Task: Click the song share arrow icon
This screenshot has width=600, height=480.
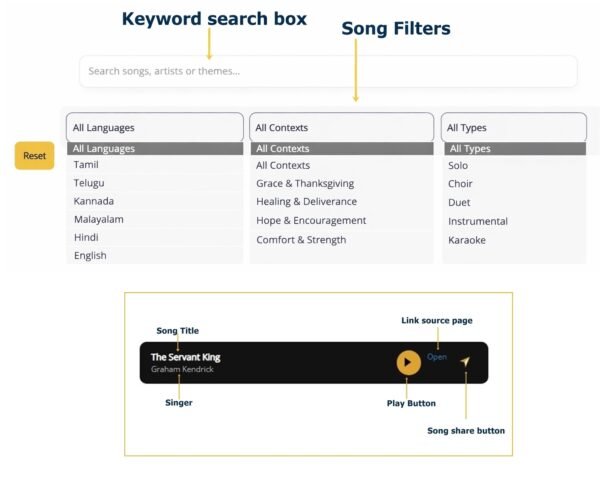Action: coord(465,361)
